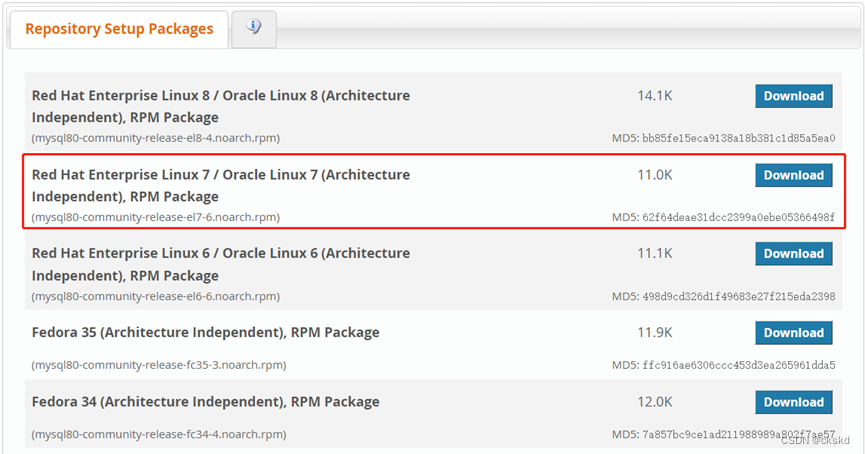865x454 pixels.
Task: Click file name mysql80-community-release-el6-6.noarch.rpm
Action: tap(156, 296)
